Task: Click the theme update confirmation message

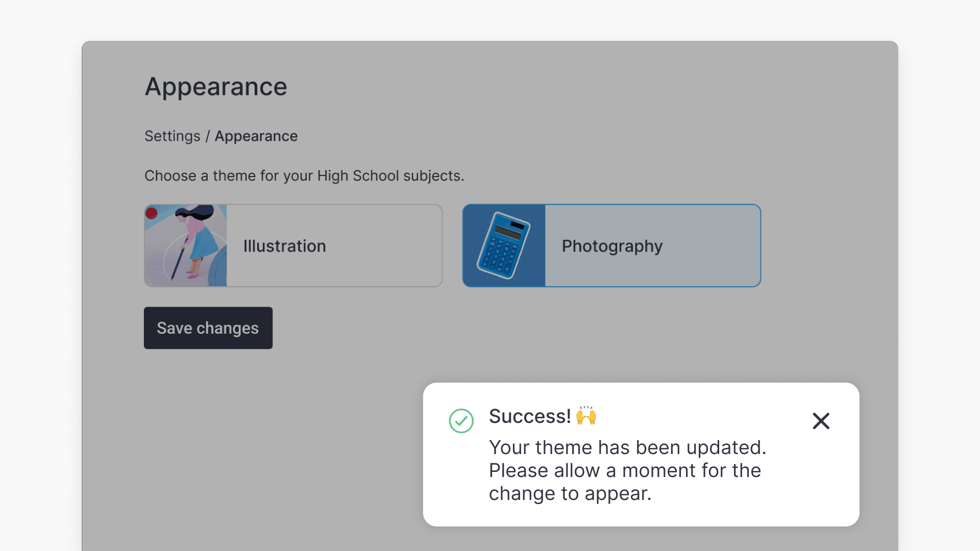Action: (627, 470)
